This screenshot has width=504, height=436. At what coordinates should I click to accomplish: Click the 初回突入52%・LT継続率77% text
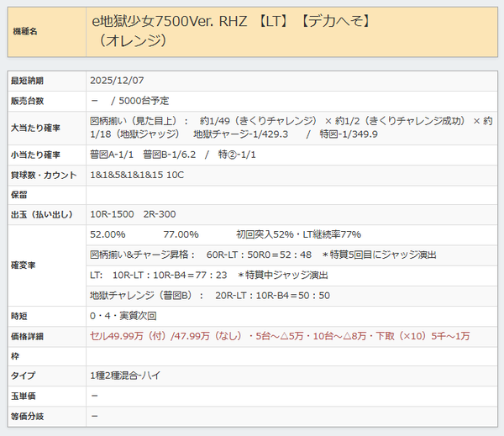coord(298,234)
